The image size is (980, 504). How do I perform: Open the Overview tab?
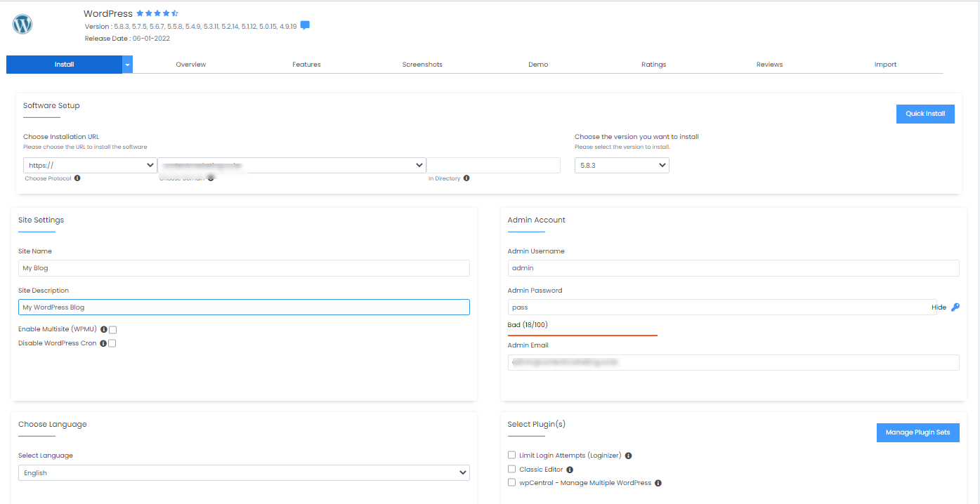pos(191,65)
